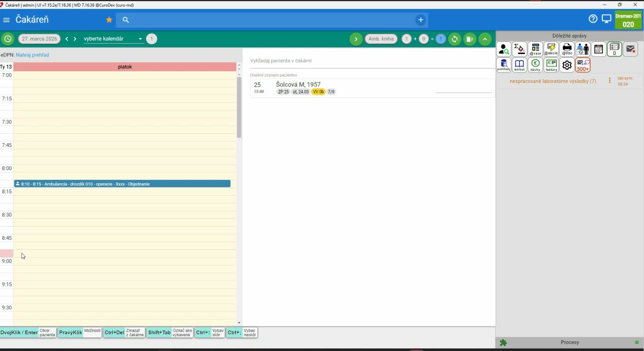Open the settings gear in messages panel
Viewport: 644px width, 351px height.
point(567,65)
